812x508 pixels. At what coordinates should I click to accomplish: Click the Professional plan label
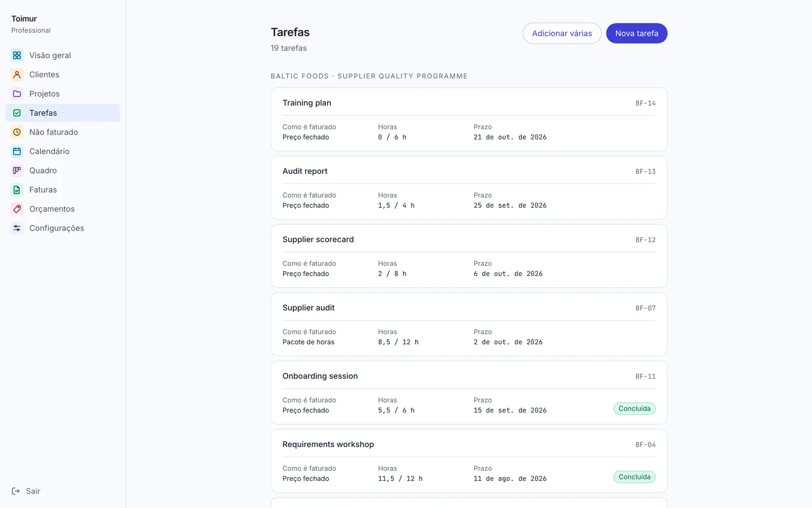coord(31,30)
